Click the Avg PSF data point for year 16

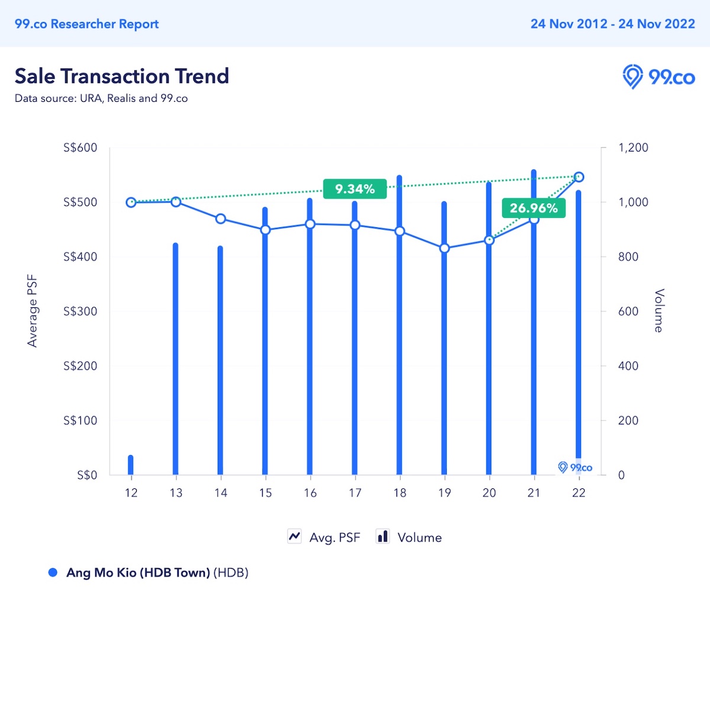click(310, 224)
